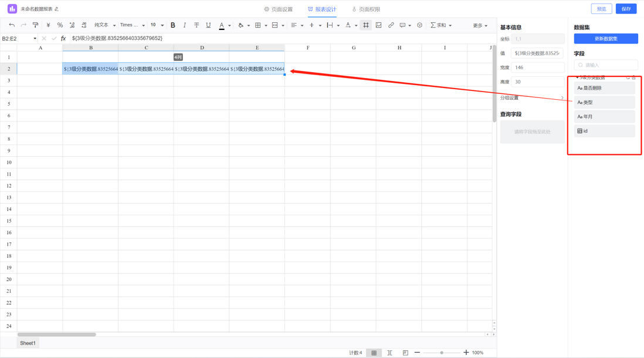Viewport: 644px width, 358px height.
Task: Open the 更多 more menu
Action: pos(480,25)
